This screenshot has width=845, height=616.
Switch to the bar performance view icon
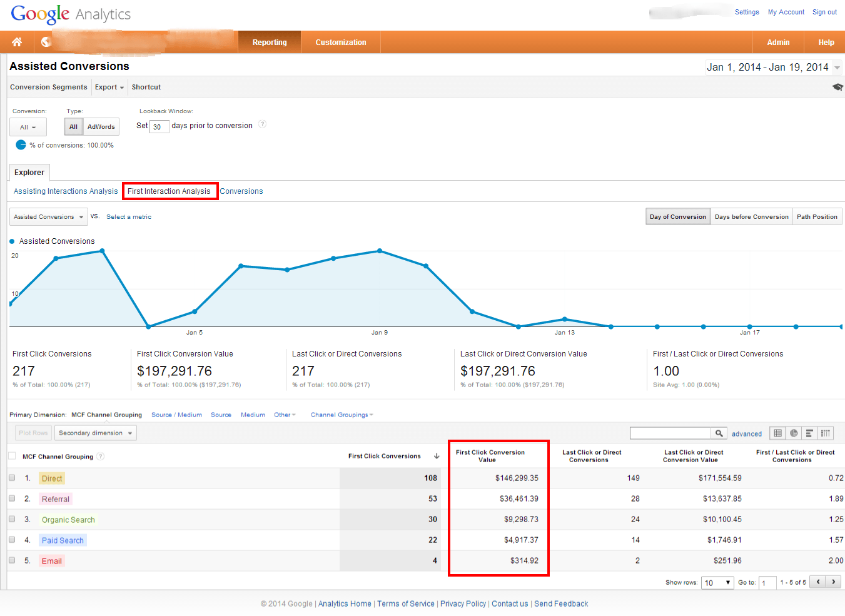coord(809,433)
